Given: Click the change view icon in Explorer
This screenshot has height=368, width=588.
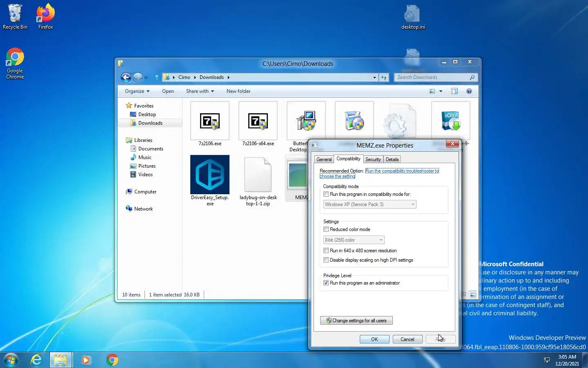Looking at the screenshot, I should click(x=432, y=91).
